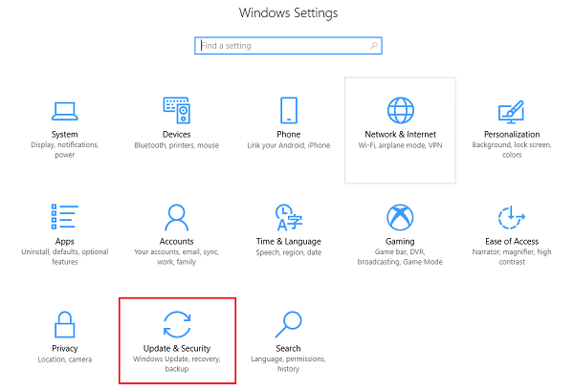
Task: Open the Network & Internet globe icon
Action: pyautogui.click(x=400, y=110)
